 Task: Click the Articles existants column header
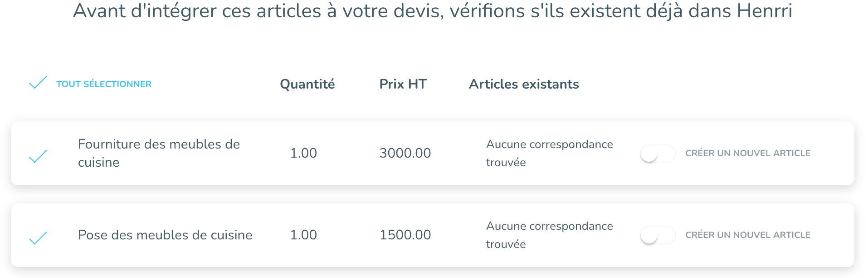click(524, 84)
